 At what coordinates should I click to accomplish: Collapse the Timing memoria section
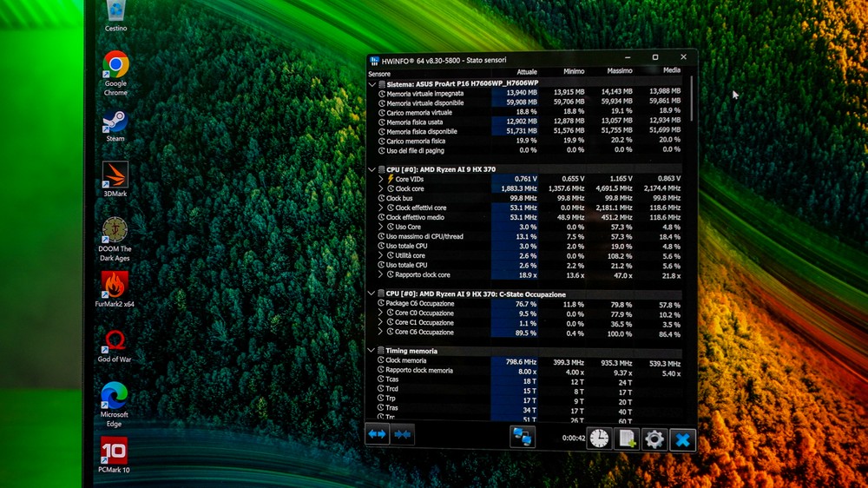coord(371,351)
